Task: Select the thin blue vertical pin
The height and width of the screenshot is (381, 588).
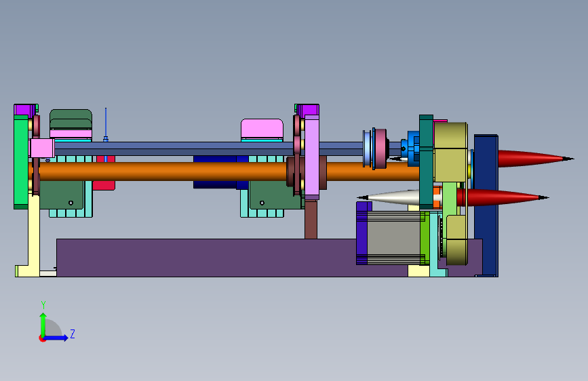Action: tap(106, 124)
